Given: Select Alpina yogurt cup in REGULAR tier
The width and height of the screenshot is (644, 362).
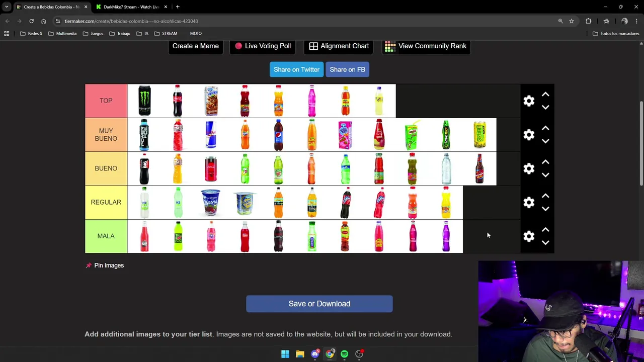Looking at the screenshot, I should coord(210,202).
